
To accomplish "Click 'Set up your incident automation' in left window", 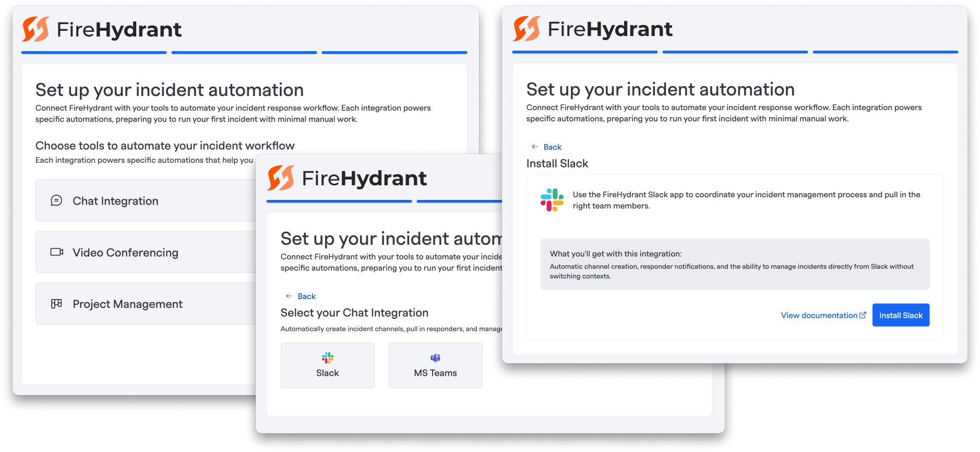I will click(x=170, y=90).
